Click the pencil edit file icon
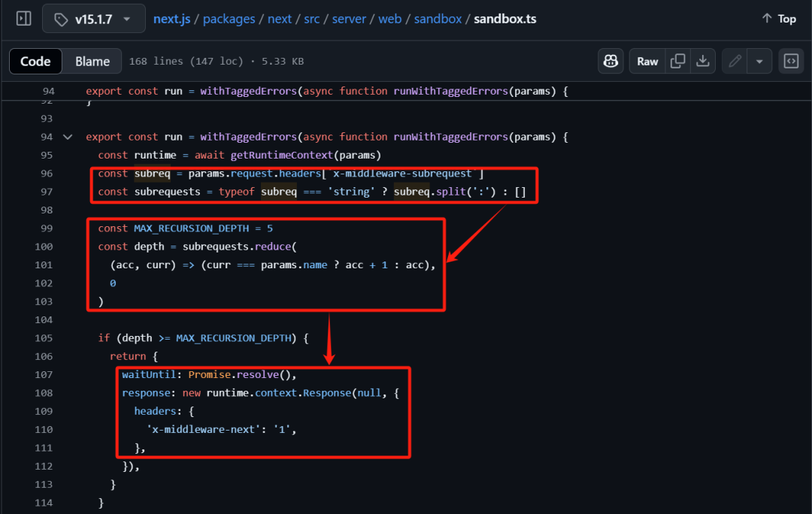Screen dimensions: 812x514 point(735,62)
